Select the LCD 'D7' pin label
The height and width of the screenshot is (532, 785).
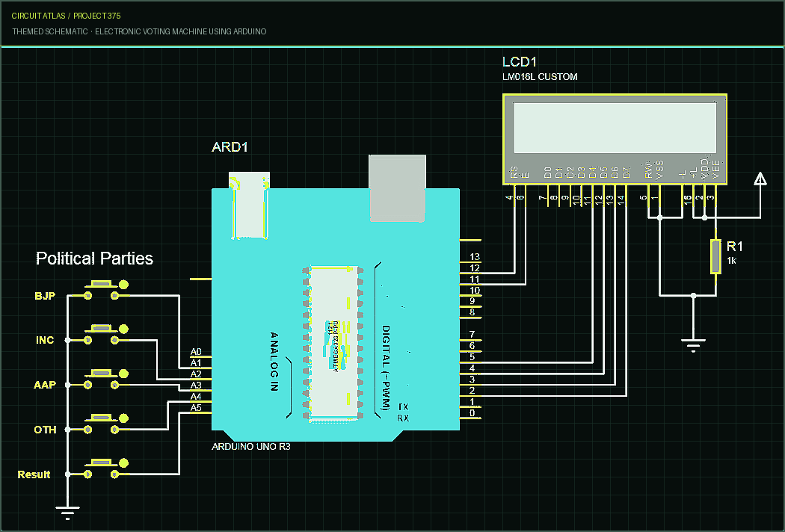[x=627, y=172]
